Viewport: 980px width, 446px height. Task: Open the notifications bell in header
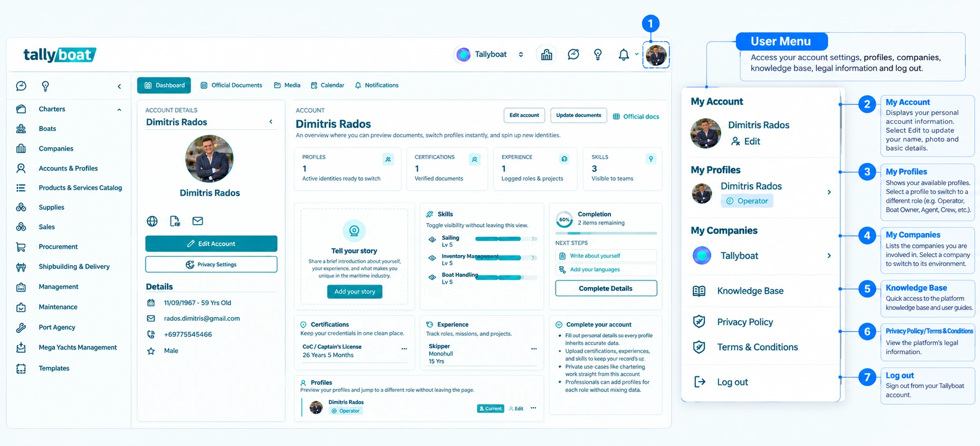coord(624,54)
